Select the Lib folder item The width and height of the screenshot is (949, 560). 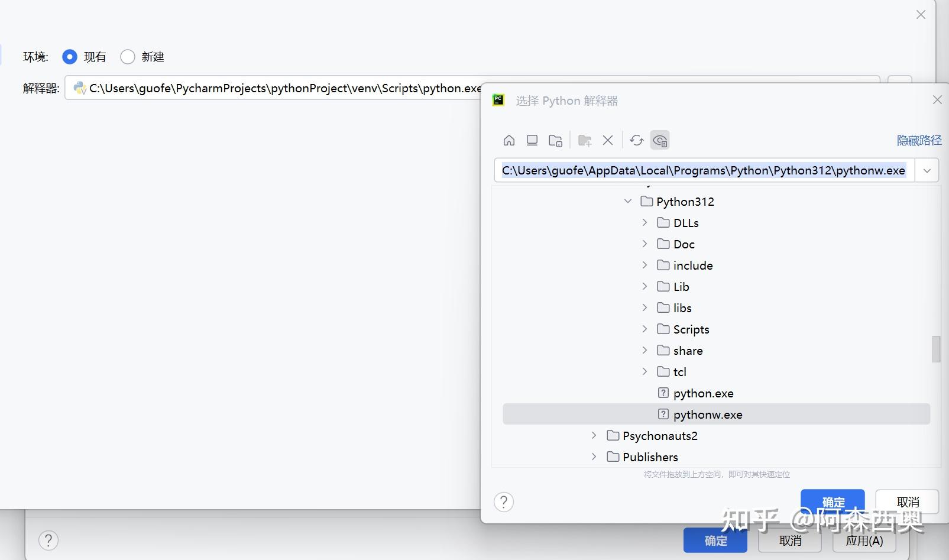pos(681,287)
